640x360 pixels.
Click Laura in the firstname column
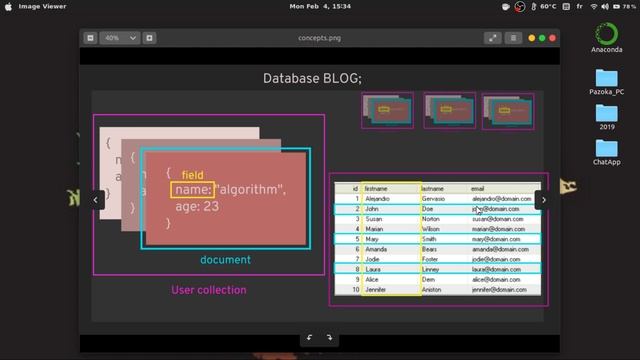tap(373, 269)
